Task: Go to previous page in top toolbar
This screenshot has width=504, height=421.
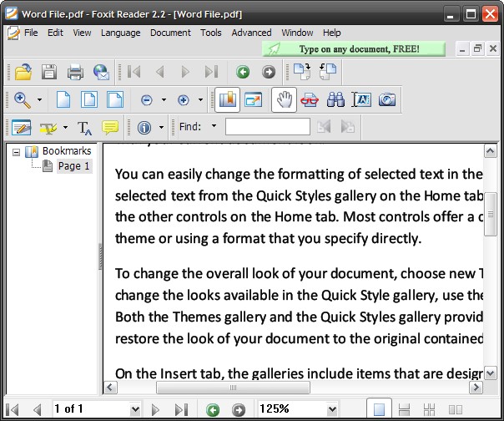Action: [160, 72]
